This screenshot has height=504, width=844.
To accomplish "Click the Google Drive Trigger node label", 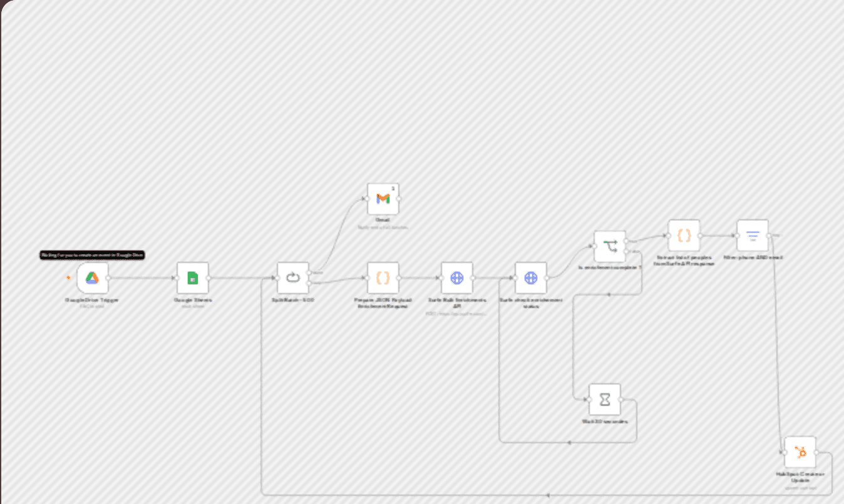I will 91,300.
